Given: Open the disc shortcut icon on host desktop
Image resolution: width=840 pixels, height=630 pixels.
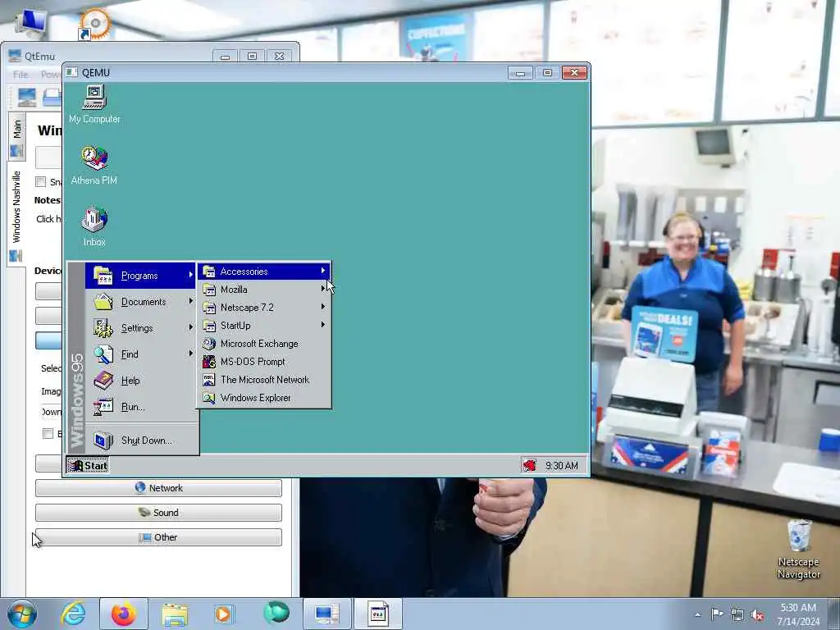Looking at the screenshot, I should (95, 24).
